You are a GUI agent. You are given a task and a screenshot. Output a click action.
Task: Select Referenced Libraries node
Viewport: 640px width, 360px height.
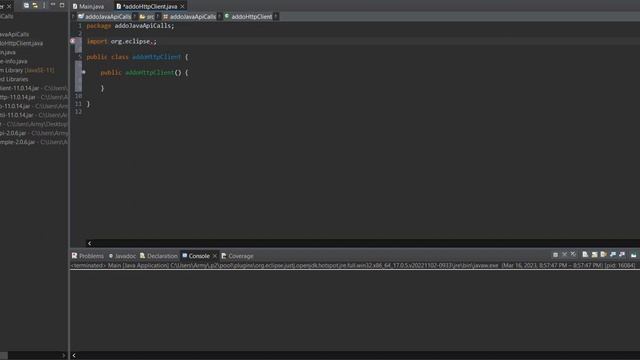coord(14,79)
